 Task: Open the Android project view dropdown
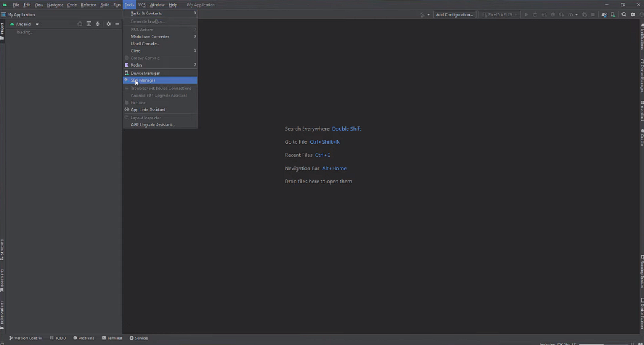[x=25, y=24]
